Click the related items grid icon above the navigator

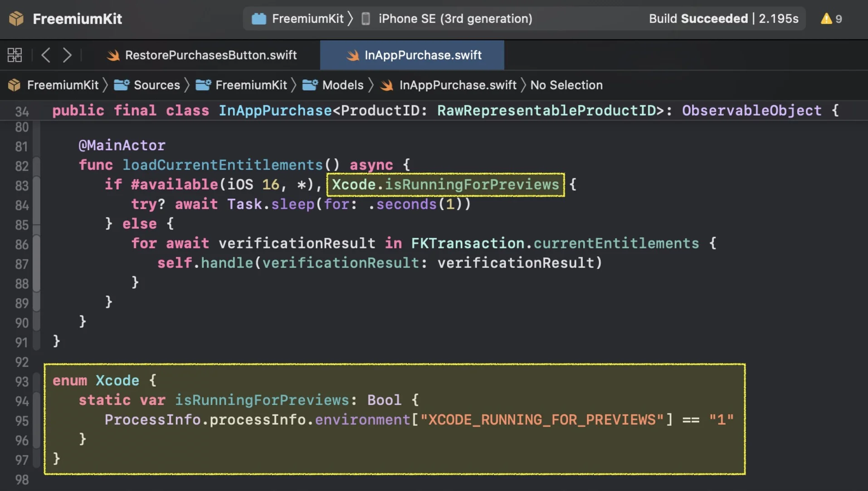[14, 55]
